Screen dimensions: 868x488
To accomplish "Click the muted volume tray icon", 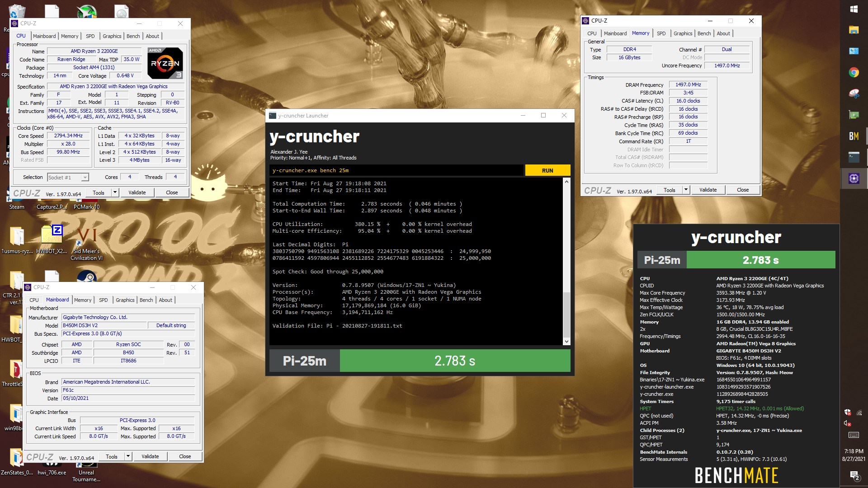I will pyautogui.click(x=848, y=423).
